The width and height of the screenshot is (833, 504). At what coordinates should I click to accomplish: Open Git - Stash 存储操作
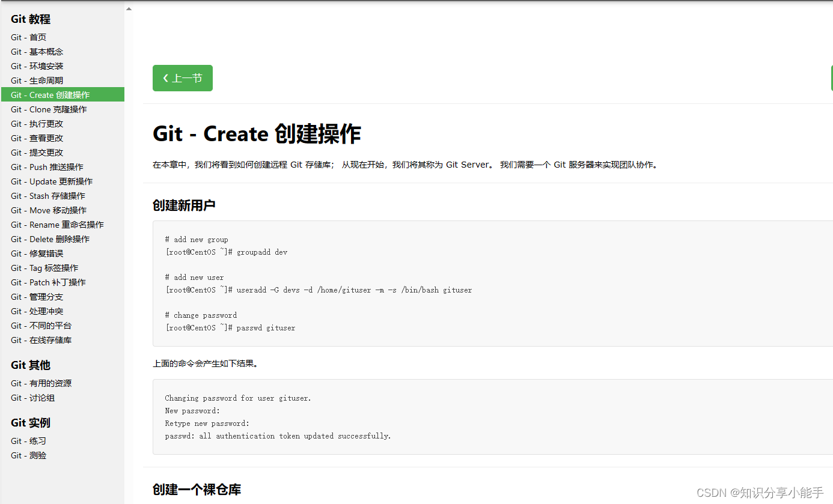(x=48, y=196)
